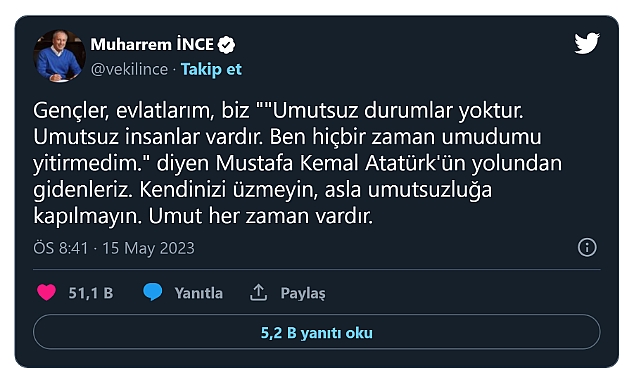Follow the account via Takip et

pos(211,69)
